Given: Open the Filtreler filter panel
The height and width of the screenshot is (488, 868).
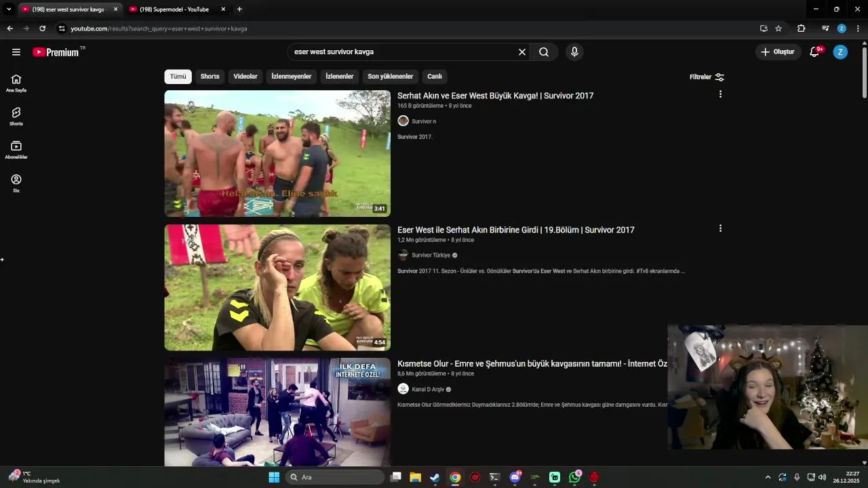Looking at the screenshot, I should click(x=707, y=77).
